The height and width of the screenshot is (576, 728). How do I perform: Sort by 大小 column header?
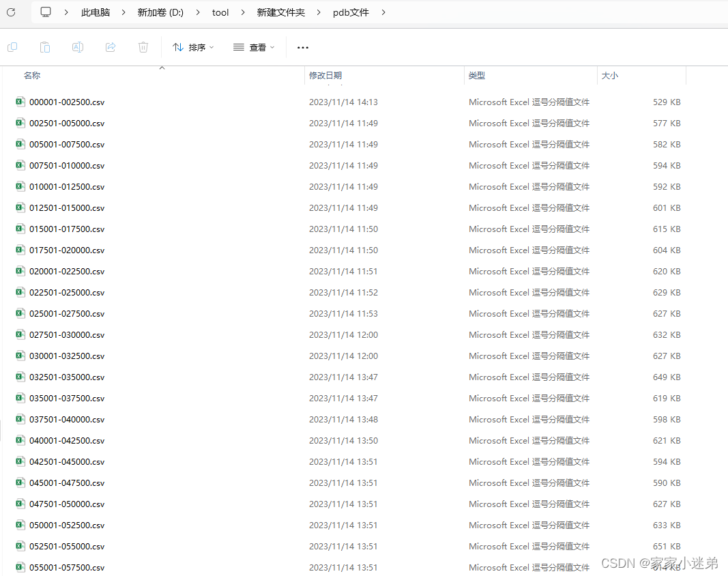(609, 75)
